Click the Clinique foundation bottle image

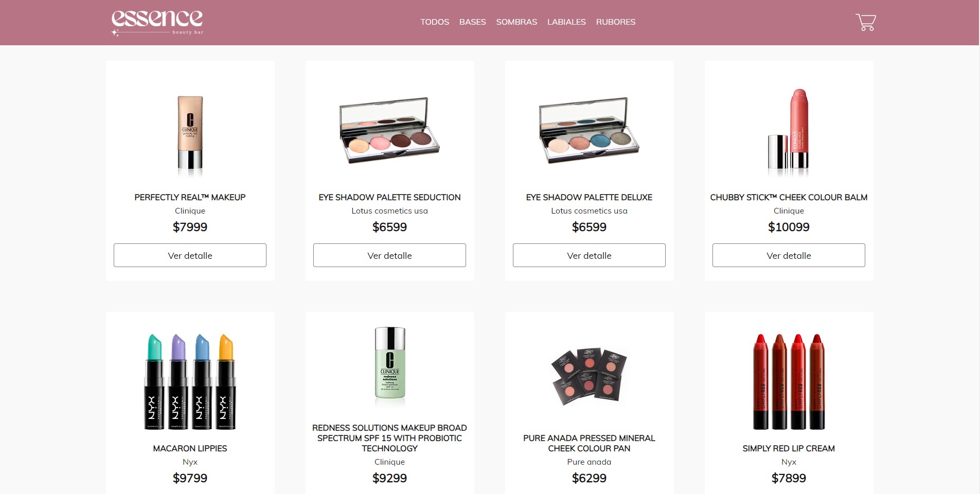(190, 133)
